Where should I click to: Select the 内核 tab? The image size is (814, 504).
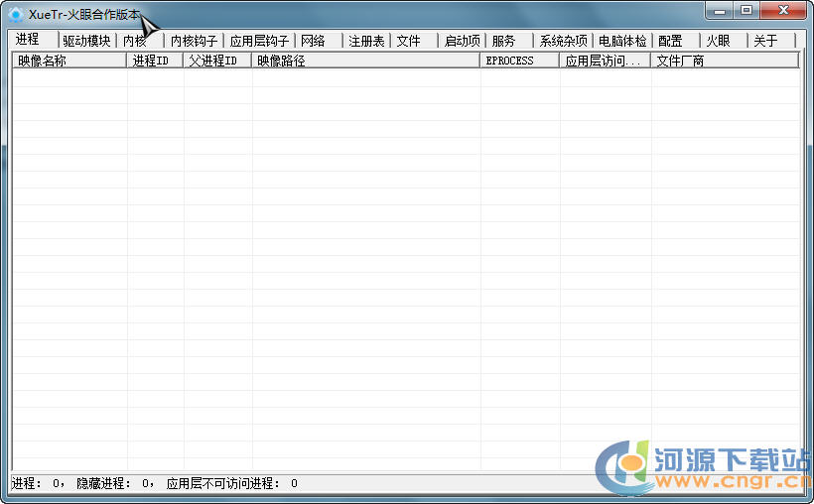(x=139, y=41)
